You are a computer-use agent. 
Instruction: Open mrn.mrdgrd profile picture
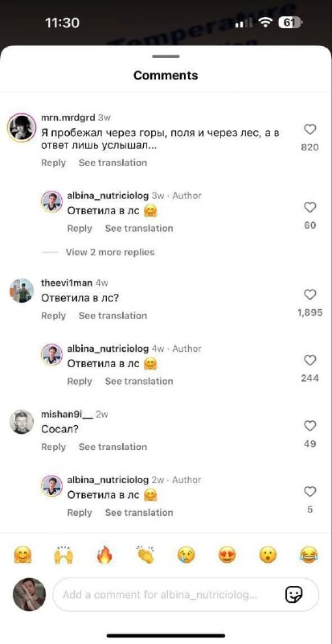pyautogui.click(x=22, y=127)
